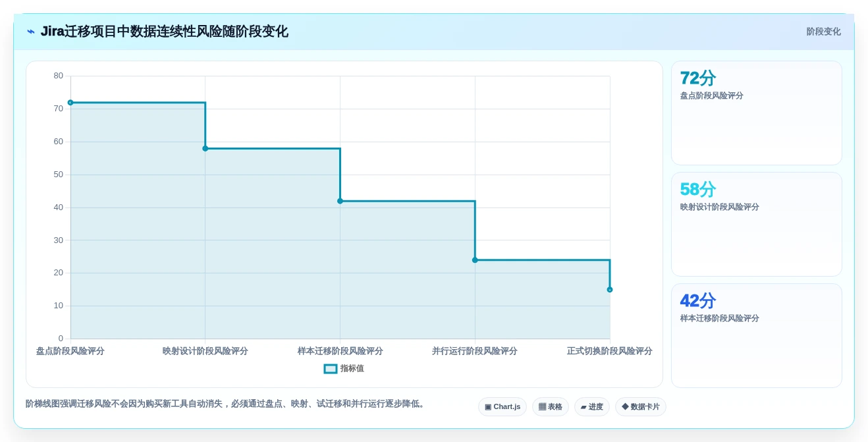Toggle the 指标值 legend item
Screen dimensions: 868x442
[344, 369]
